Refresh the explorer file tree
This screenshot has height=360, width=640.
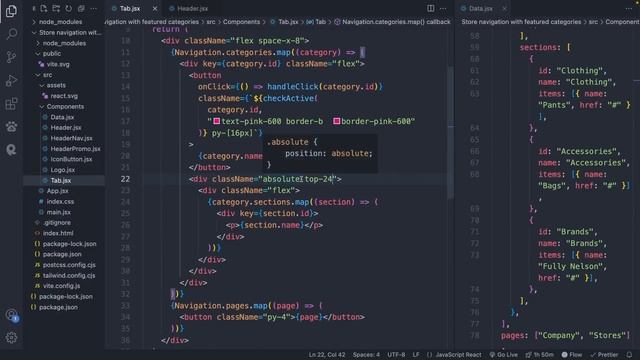pos(69,9)
